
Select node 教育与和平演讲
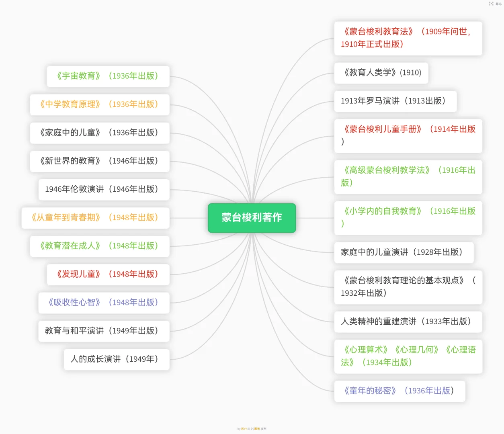[104, 331]
